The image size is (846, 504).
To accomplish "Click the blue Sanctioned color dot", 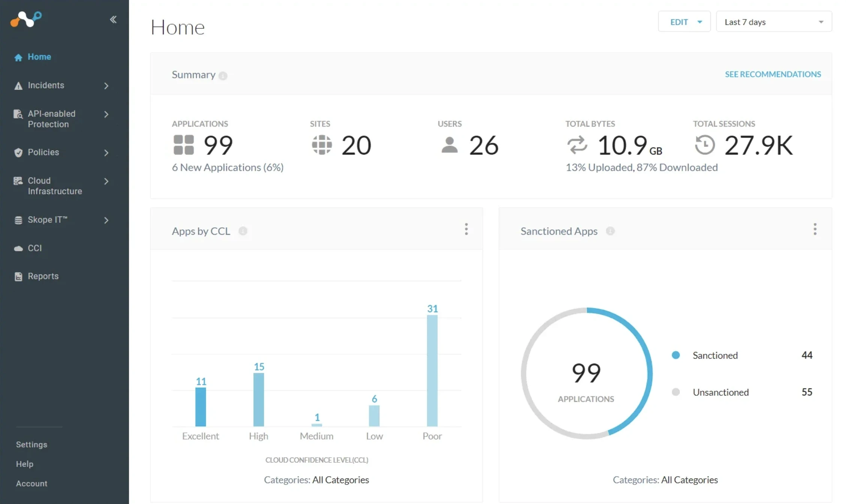I will coord(676,355).
